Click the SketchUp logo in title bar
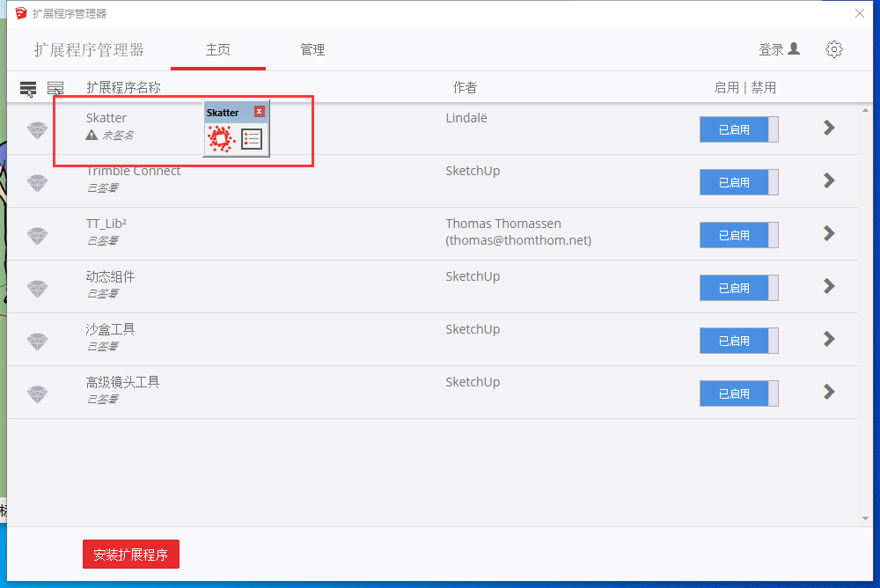 21,13
